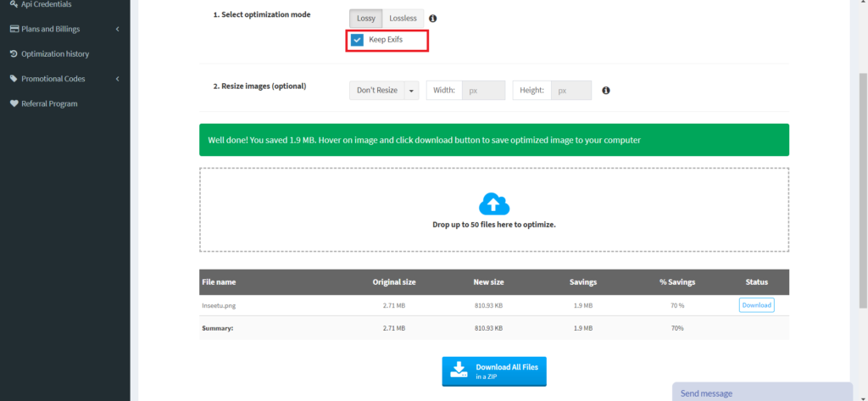Click the Api Credentials key icon
This screenshot has height=401, width=868.
14,4
